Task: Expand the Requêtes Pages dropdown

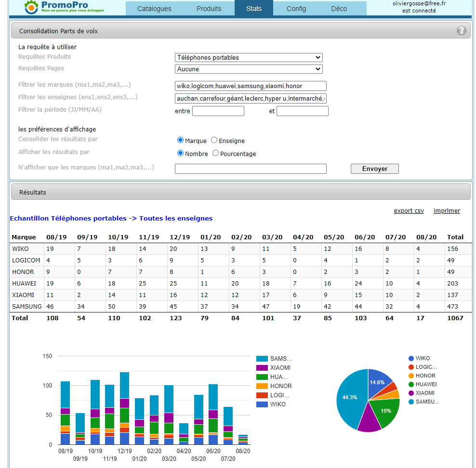Action: click(x=249, y=69)
